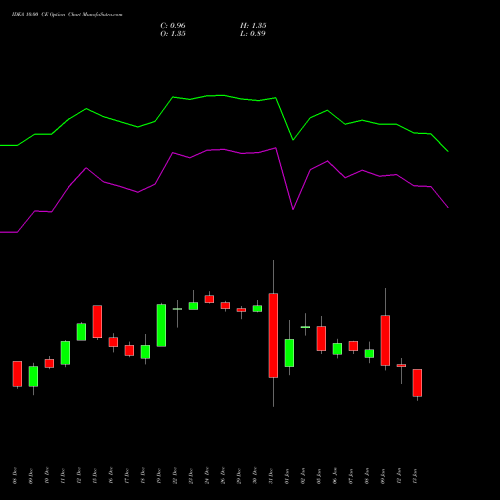Select the open value 'O: 1.35'
The height and width of the screenshot is (500, 500).
tap(173, 34)
